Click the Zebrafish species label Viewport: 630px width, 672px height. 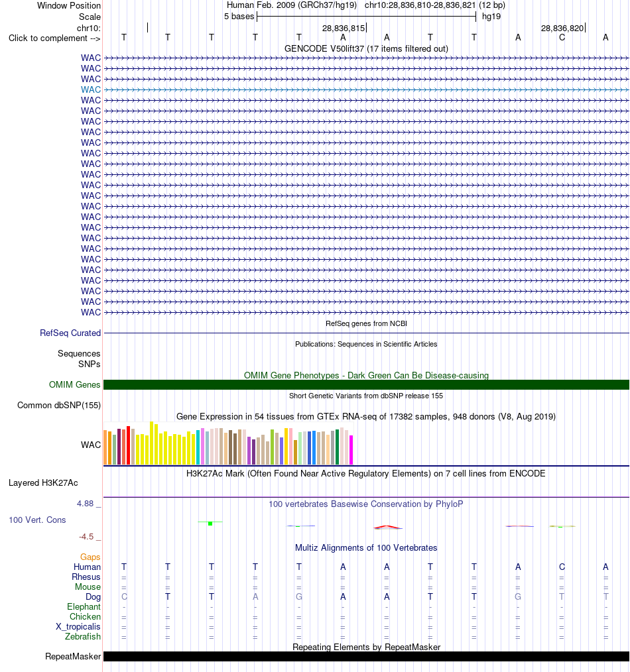tap(83, 636)
